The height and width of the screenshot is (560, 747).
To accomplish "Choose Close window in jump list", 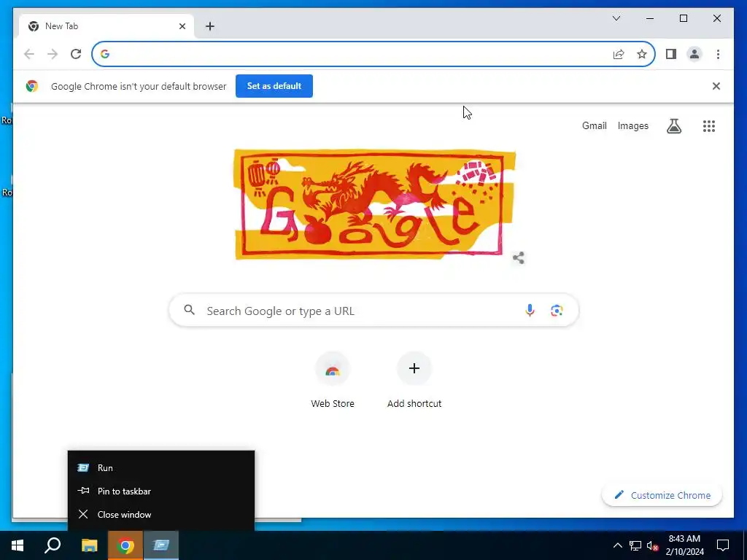I will 161,514.
